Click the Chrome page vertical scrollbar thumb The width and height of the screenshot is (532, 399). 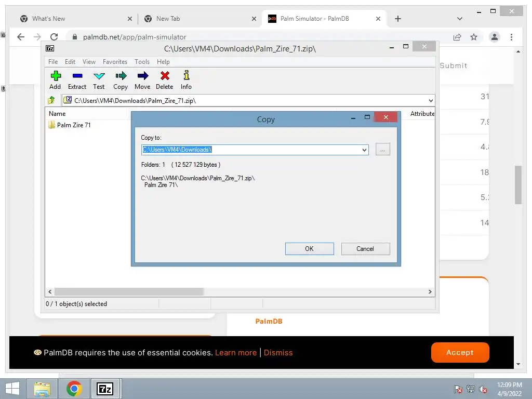(x=518, y=185)
